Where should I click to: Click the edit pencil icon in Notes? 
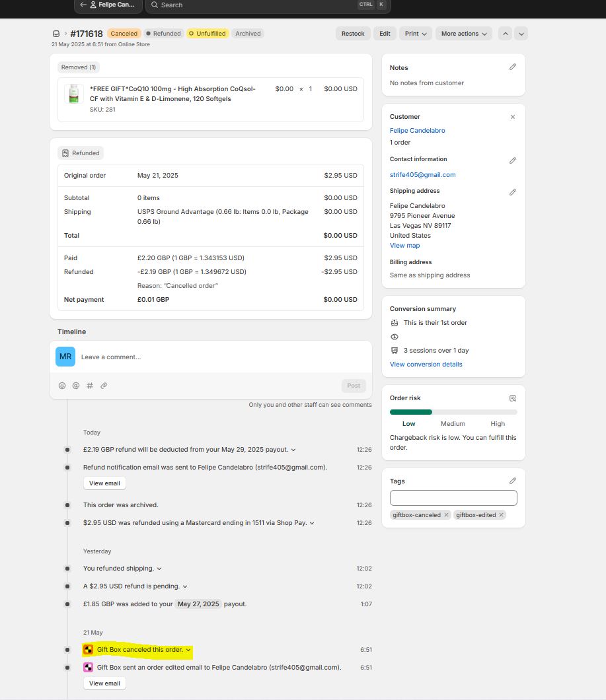(x=512, y=67)
